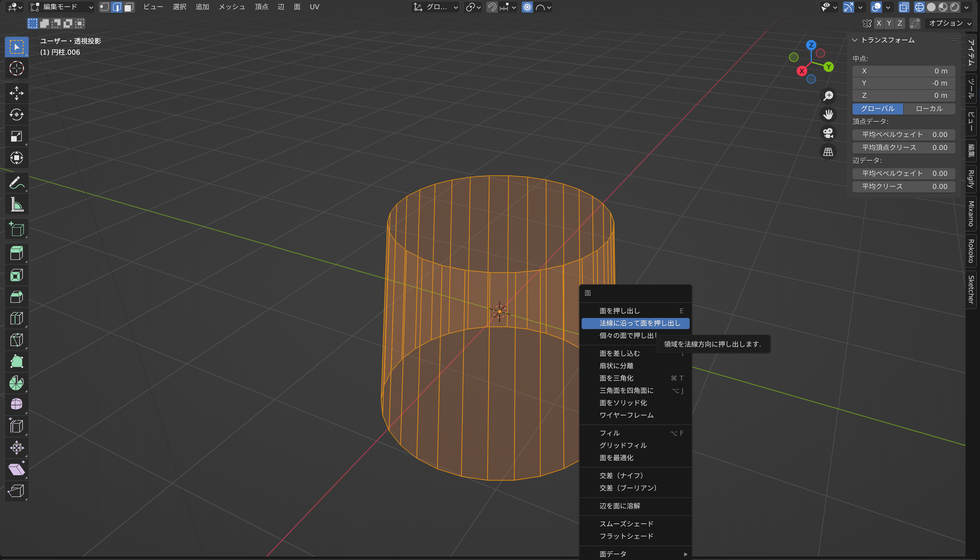
Task: Toggle the camera view icon
Action: click(828, 133)
